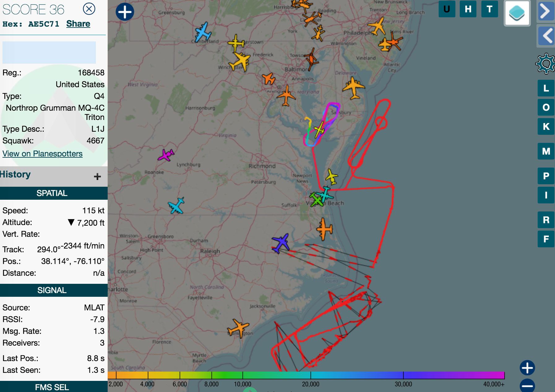Toggle the P button
This screenshot has height=392, width=555.
(546, 176)
